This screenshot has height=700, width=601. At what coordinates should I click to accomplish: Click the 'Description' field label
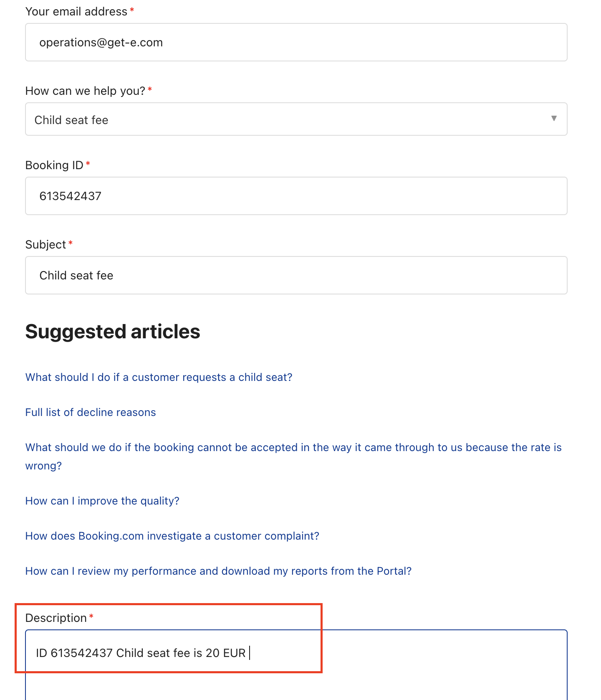pos(56,618)
